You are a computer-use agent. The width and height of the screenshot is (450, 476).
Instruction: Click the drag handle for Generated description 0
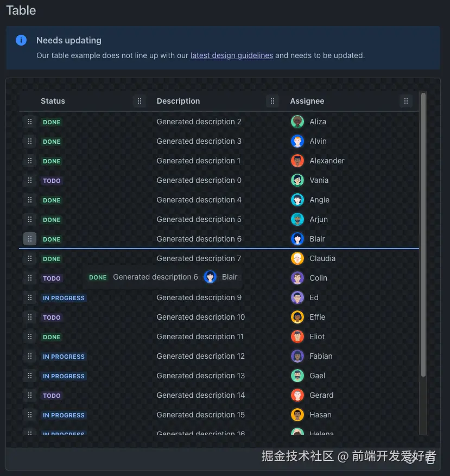(30, 180)
